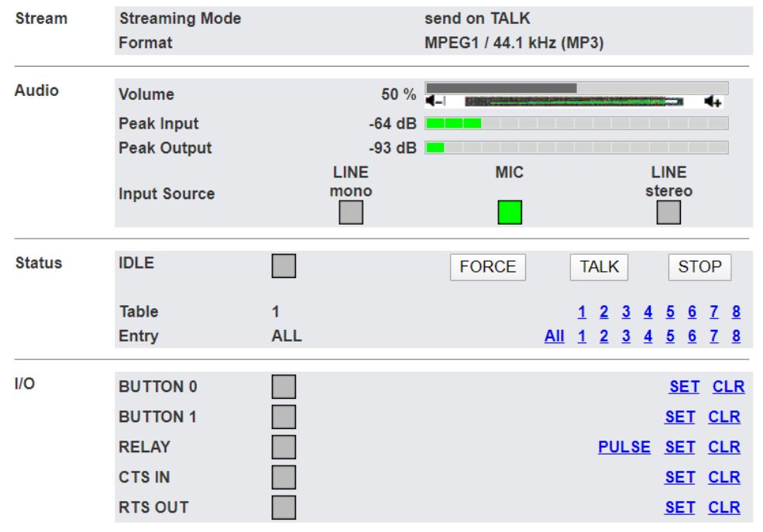Click the BUTTON 1 state indicator
Screen dimensions: 763x532
(x=285, y=417)
